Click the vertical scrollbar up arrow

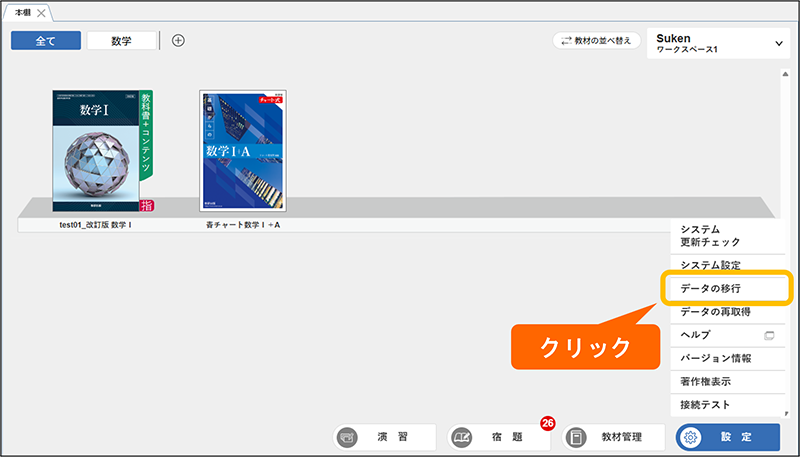pos(785,74)
